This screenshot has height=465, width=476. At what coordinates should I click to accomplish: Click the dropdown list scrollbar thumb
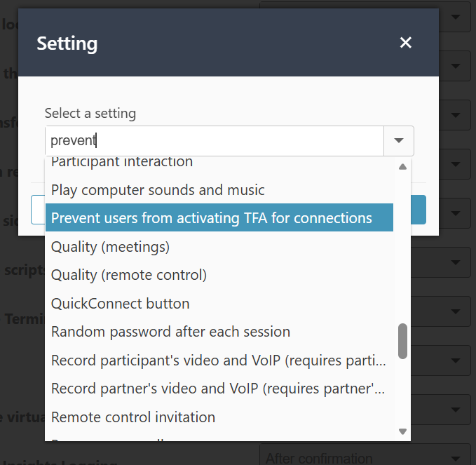point(402,340)
